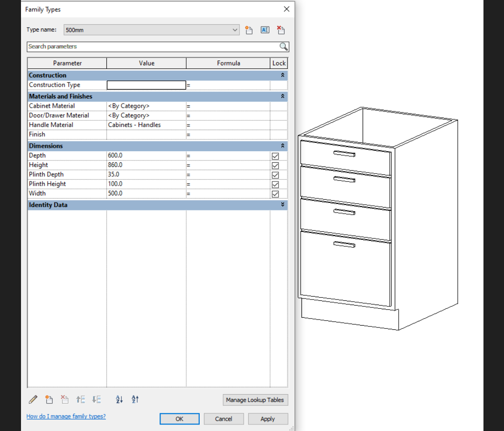Move parameter up with the up-arrow icon
504x431 pixels.
pyautogui.click(x=81, y=399)
